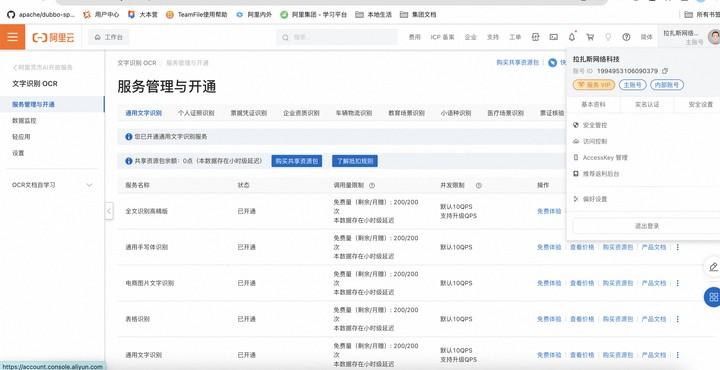Collapse the sidebar with the arrow handle

pyautogui.click(x=109, y=211)
